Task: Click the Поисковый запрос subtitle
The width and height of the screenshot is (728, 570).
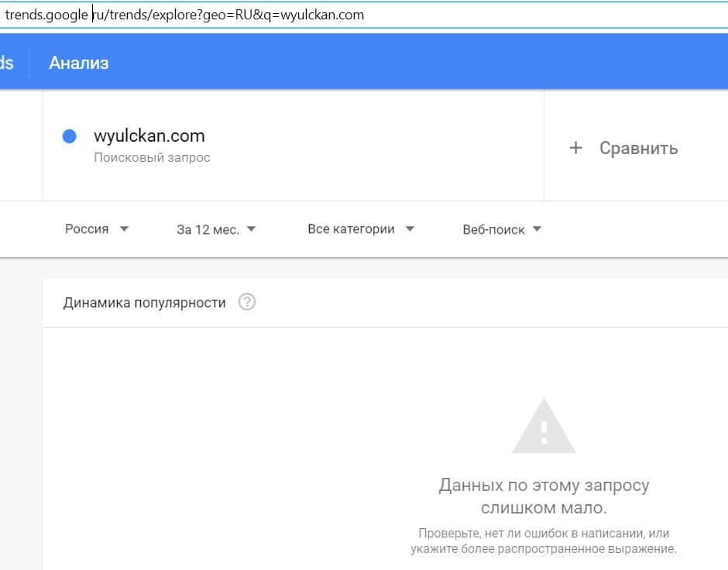Action: coord(152,158)
